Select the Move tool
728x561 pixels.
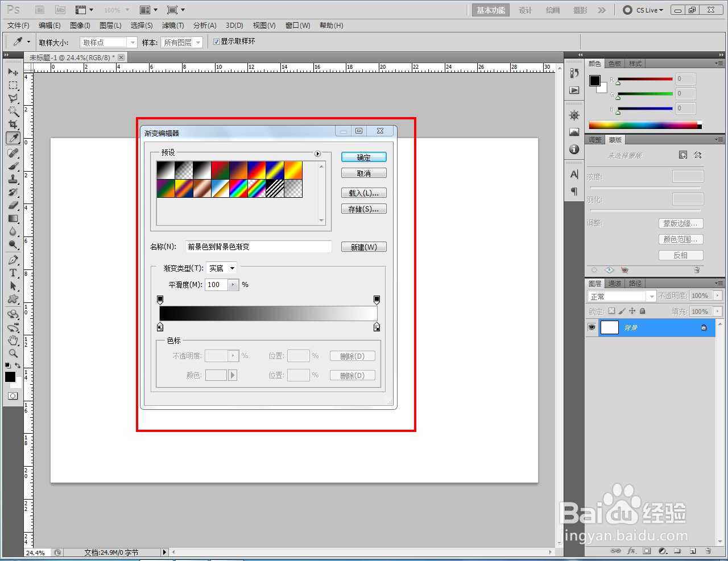pyautogui.click(x=13, y=72)
